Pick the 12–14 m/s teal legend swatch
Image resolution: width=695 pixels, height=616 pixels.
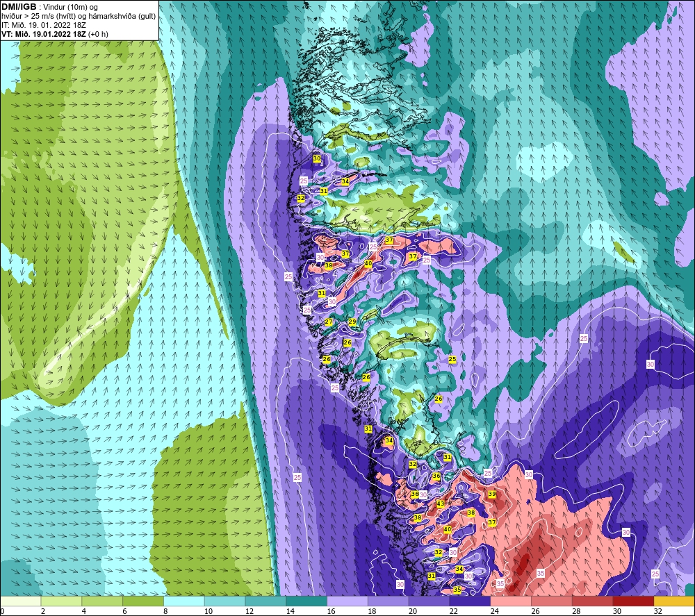[x=266, y=601]
